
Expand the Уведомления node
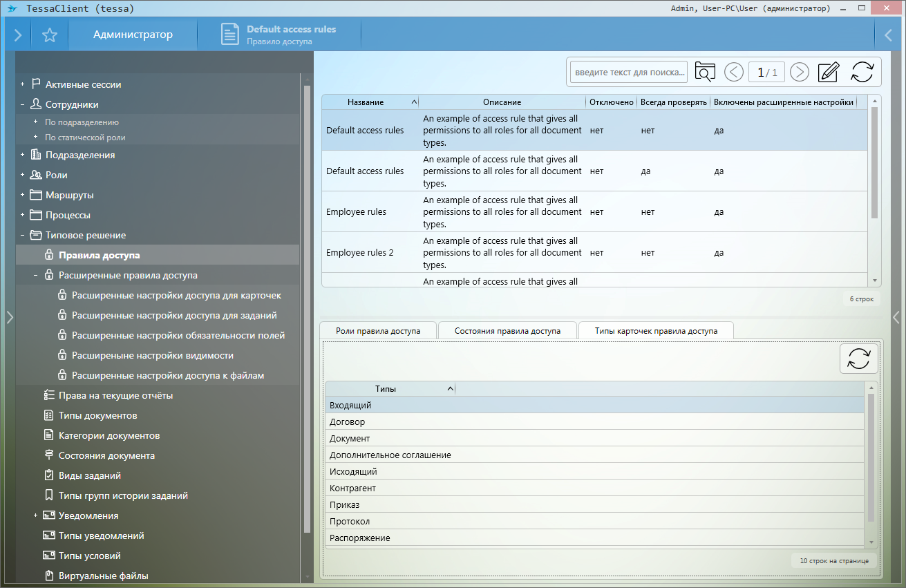pyautogui.click(x=35, y=515)
